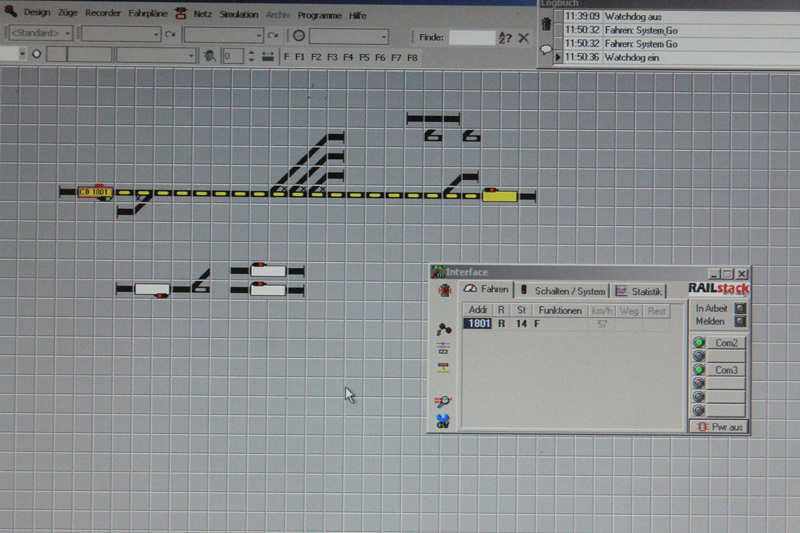The width and height of the screenshot is (800, 533).
Task: Select the yellow track block at right end
Action: pos(499,196)
